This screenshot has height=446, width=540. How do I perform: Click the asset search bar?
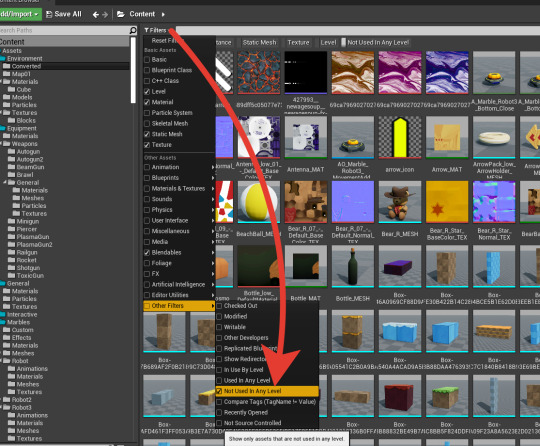[x=357, y=30]
